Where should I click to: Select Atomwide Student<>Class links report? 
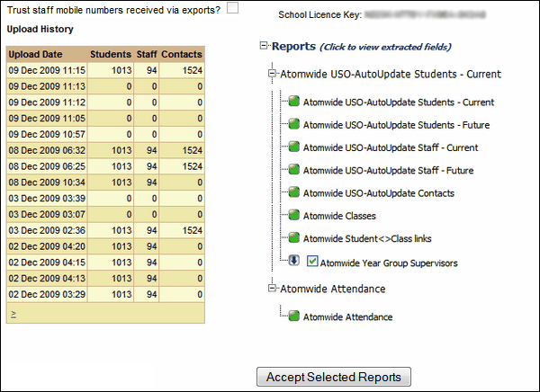(x=367, y=238)
